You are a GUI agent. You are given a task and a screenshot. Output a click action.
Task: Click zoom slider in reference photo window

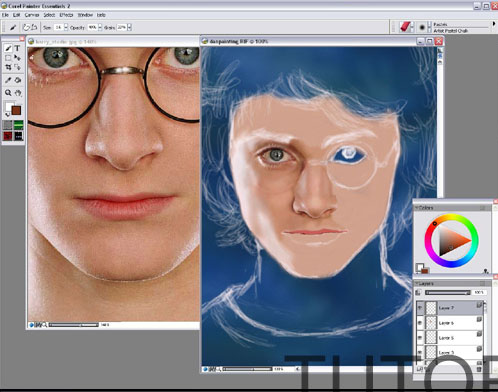[74, 325]
